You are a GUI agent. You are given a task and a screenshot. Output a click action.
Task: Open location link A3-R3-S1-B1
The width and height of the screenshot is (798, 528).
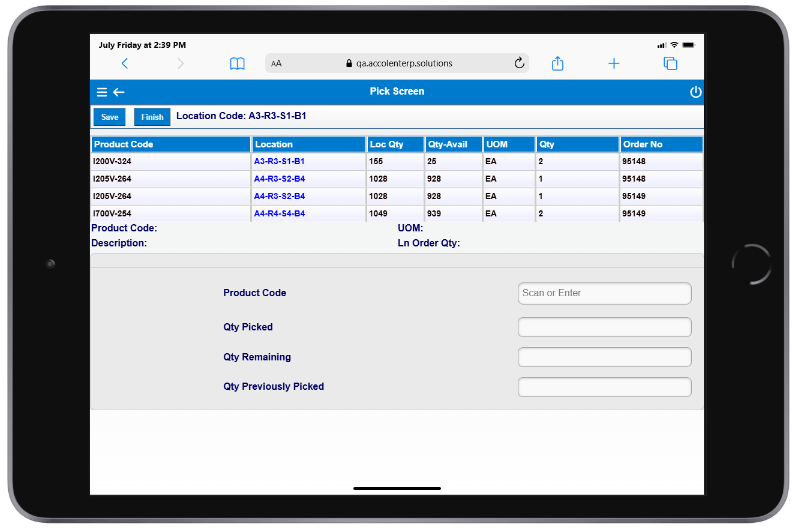coord(279,161)
